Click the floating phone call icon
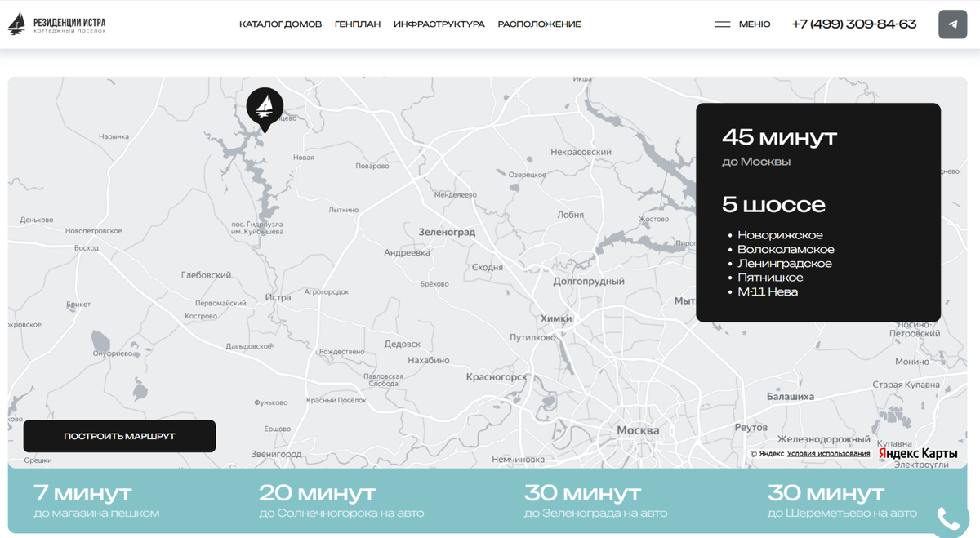The image size is (980, 538). pyautogui.click(x=949, y=519)
